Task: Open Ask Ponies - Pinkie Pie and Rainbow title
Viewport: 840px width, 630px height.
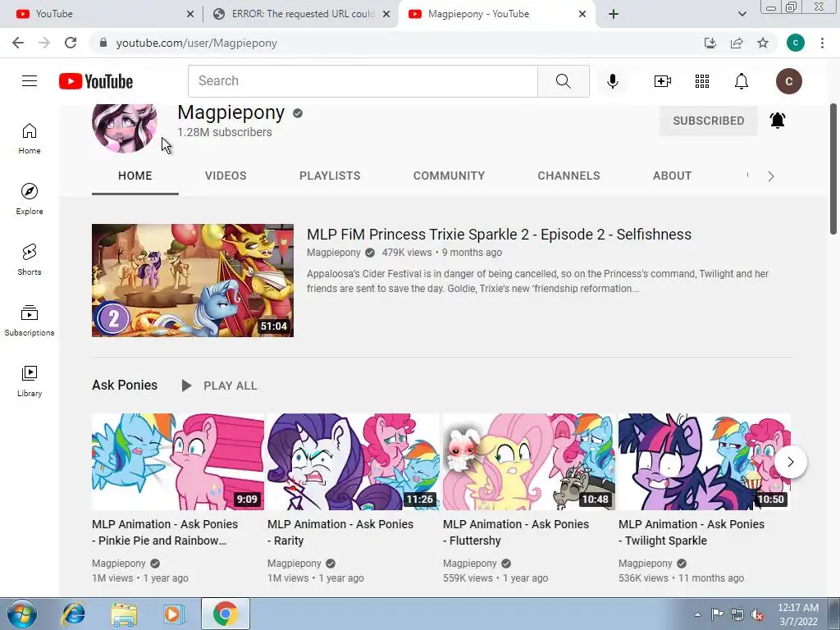Action: pos(165,532)
